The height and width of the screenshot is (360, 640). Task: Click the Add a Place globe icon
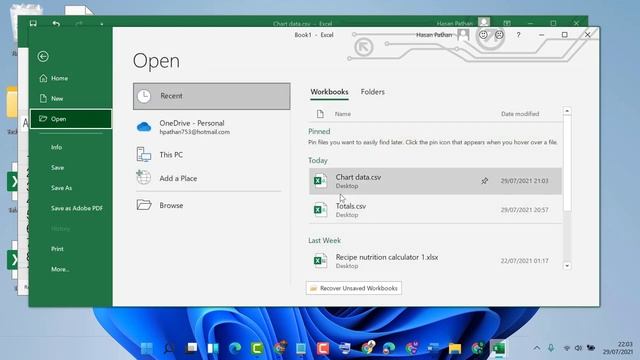(144, 178)
